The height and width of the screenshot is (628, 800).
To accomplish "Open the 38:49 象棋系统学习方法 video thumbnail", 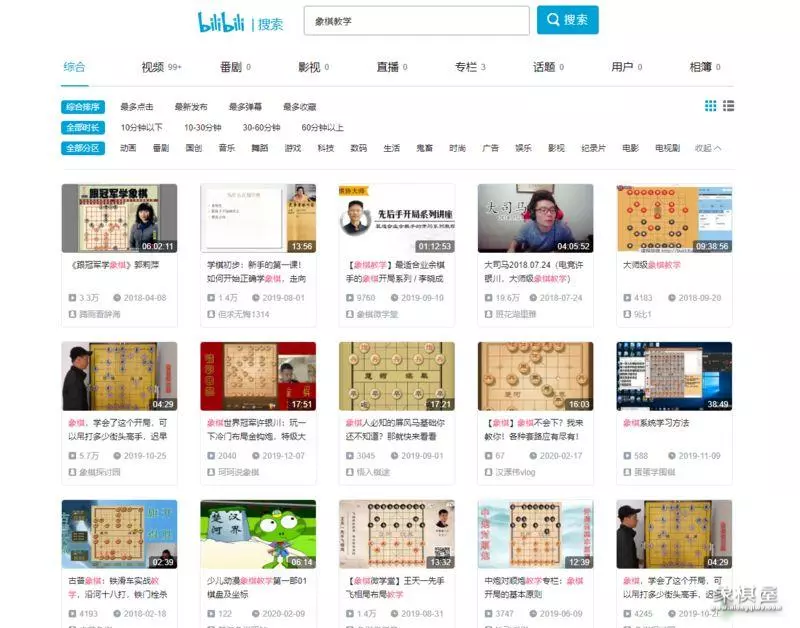I will [674, 376].
